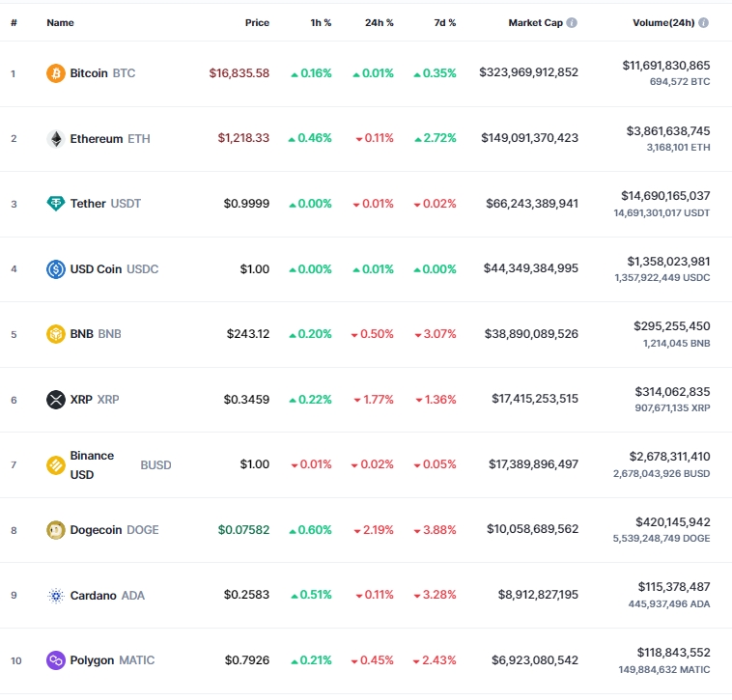732x700 pixels.
Task: Click the USD Coin blue logo icon
Action: click(x=56, y=269)
